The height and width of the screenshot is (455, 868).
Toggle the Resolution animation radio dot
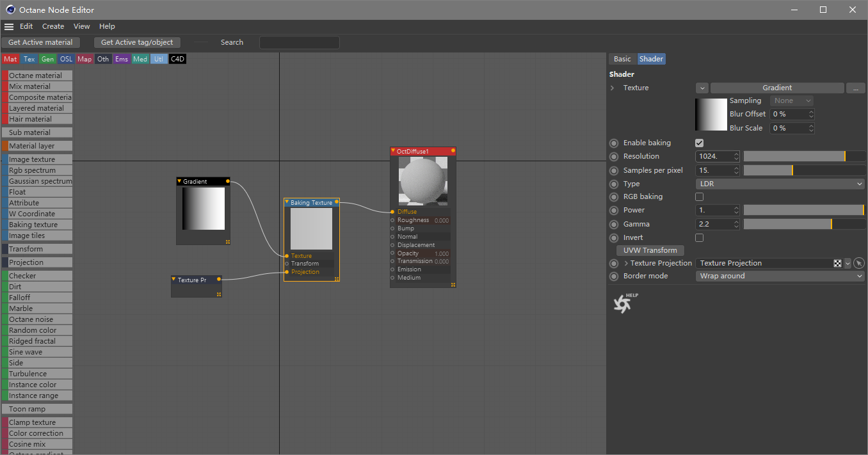pyautogui.click(x=614, y=156)
